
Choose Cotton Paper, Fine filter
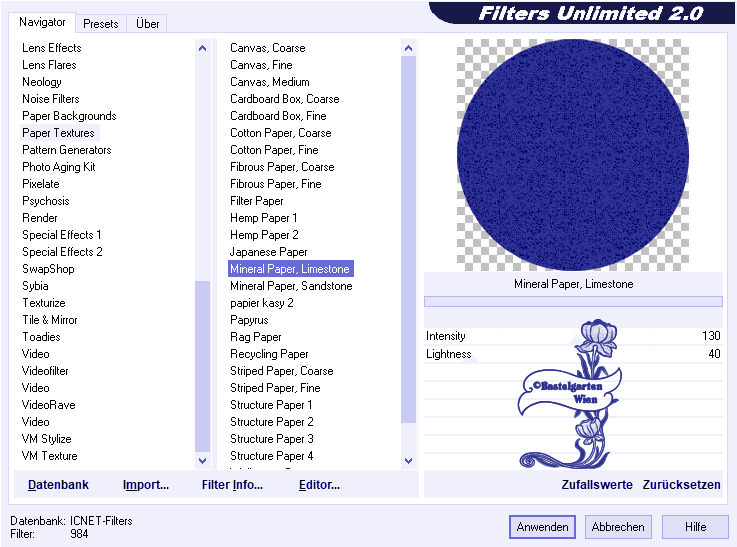click(274, 150)
